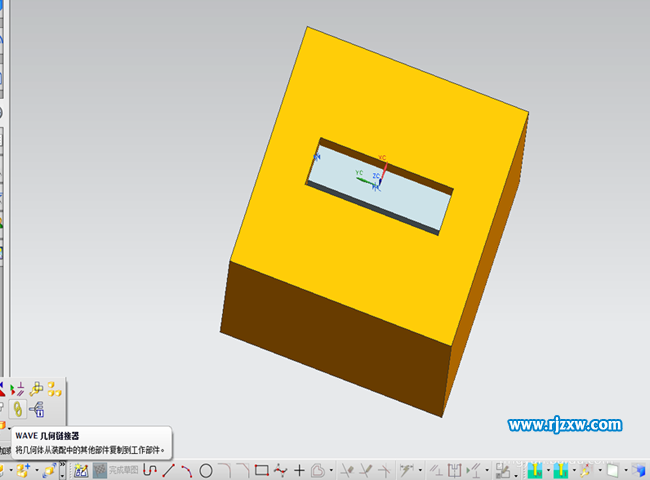The width and height of the screenshot is (650, 480).
Task: Expand the dropdown arrow after the offset curve icon
Action: [x=331, y=470]
